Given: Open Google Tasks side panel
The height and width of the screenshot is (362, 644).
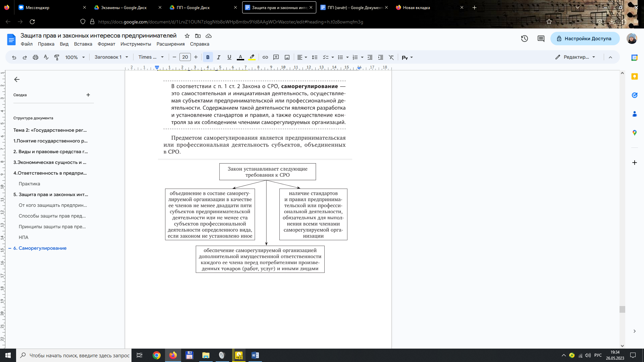Looking at the screenshot, I should tap(635, 95).
